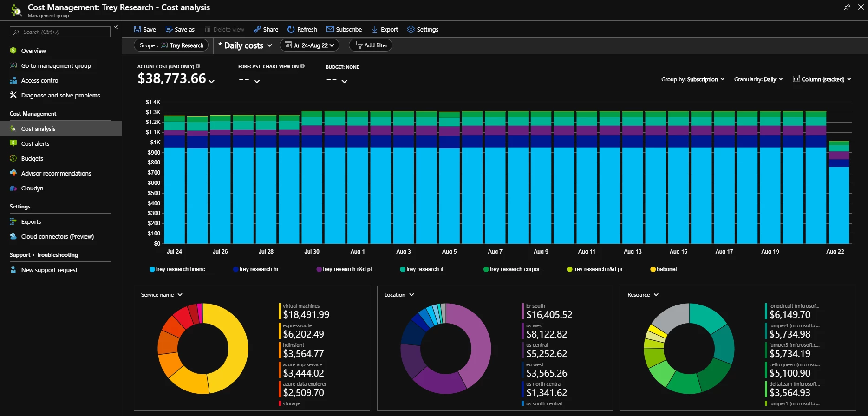868x416 pixels.
Task: Click the Forecast info icon
Action: 302,66
